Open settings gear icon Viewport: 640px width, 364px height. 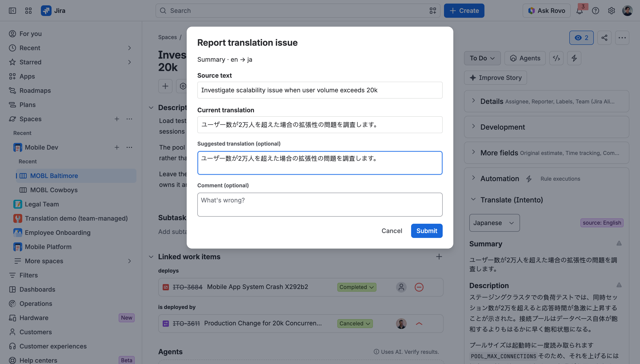(611, 10)
